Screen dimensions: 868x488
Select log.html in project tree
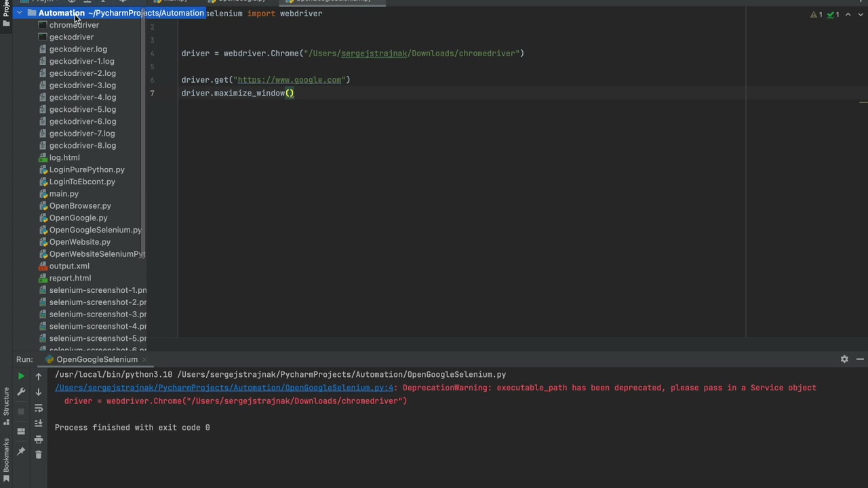click(x=64, y=158)
